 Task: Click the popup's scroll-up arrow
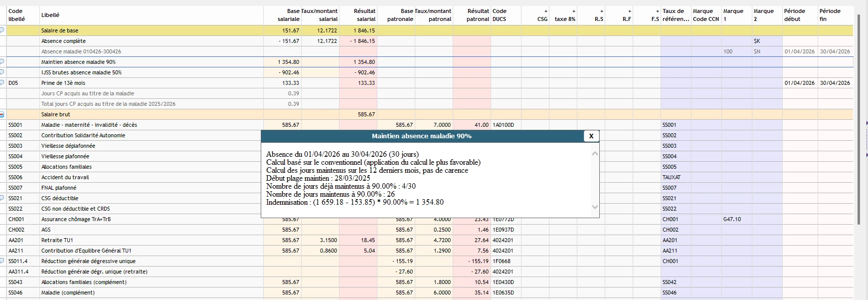(x=595, y=154)
